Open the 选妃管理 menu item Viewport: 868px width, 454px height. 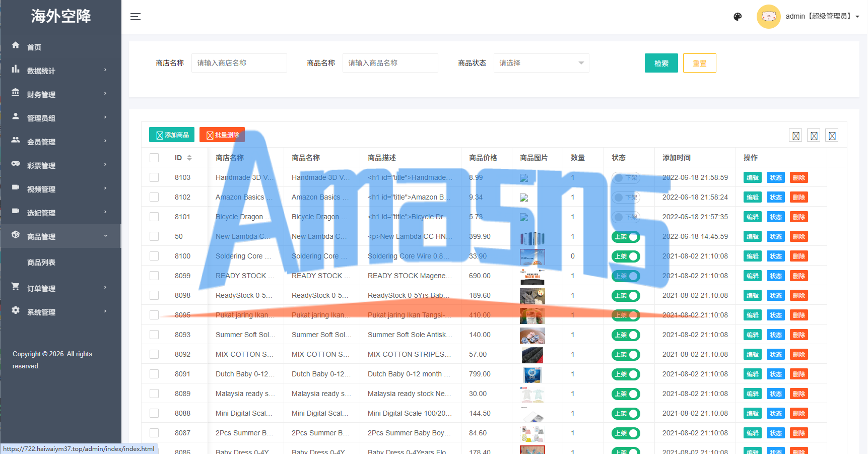click(60, 213)
